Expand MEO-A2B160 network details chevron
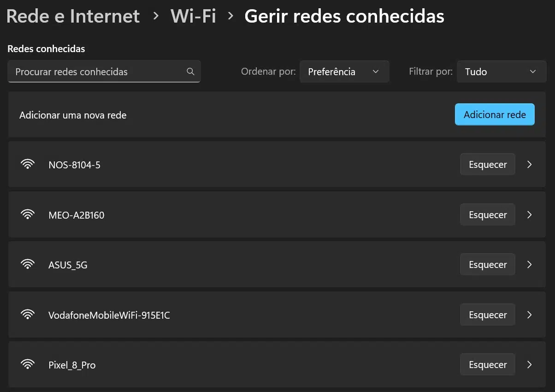555x392 pixels. click(x=530, y=215)
